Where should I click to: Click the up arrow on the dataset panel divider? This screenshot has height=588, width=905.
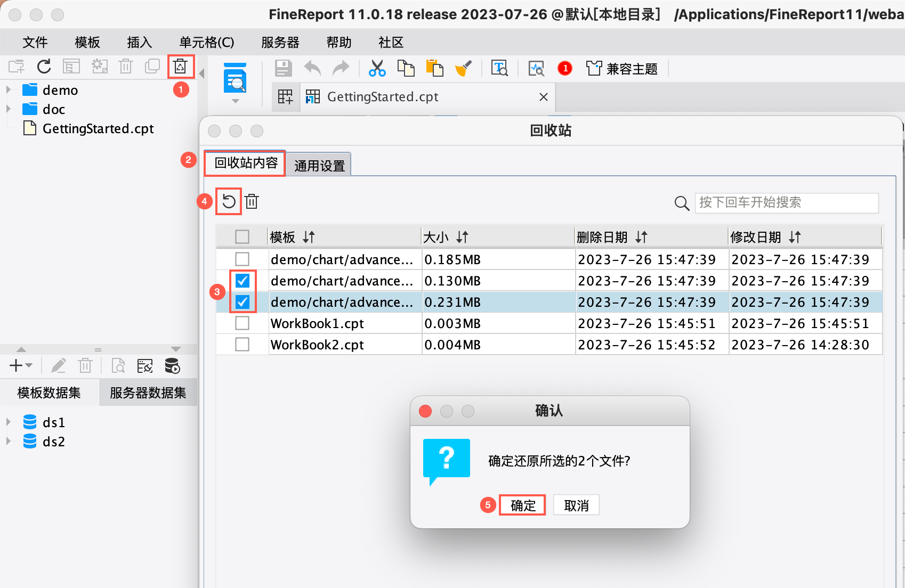(x=21, y=349)
